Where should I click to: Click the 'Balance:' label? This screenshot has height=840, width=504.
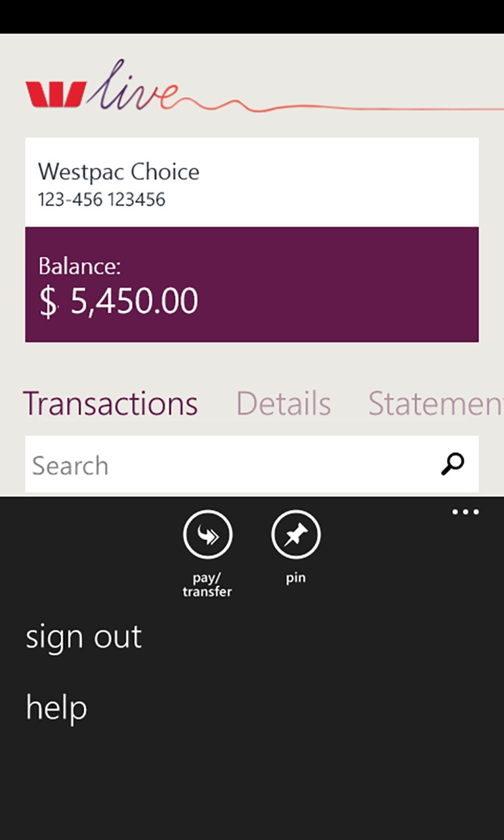click(x=80, y=266)
